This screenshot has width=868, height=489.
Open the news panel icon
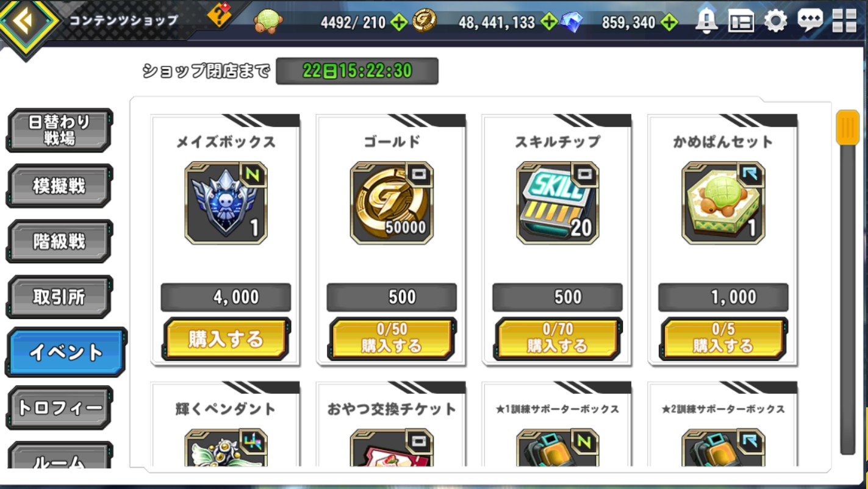[741, 21]
